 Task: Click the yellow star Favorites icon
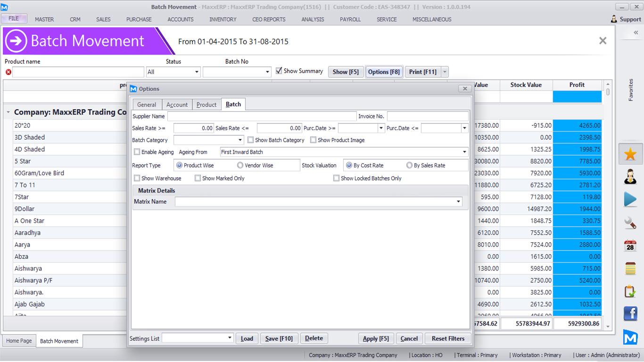pos(630,154)
